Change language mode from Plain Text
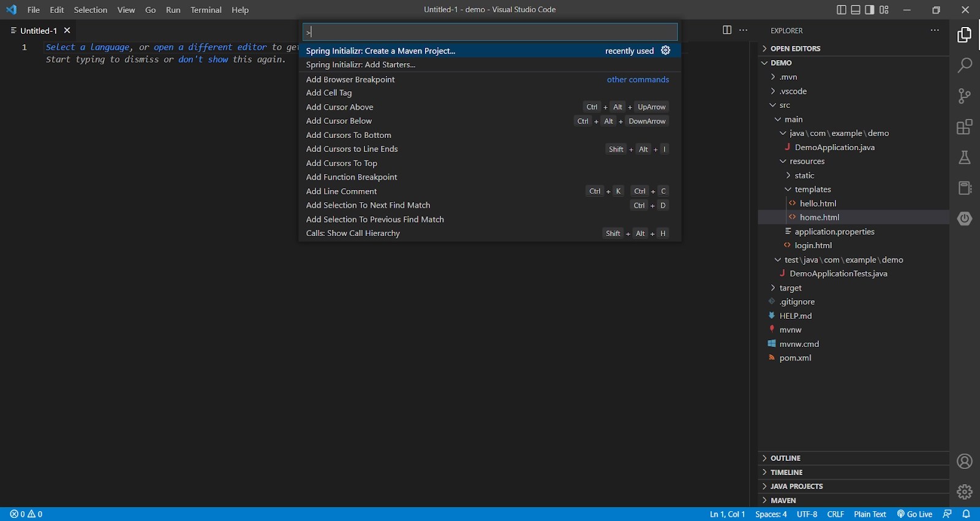 coord(870,514)
